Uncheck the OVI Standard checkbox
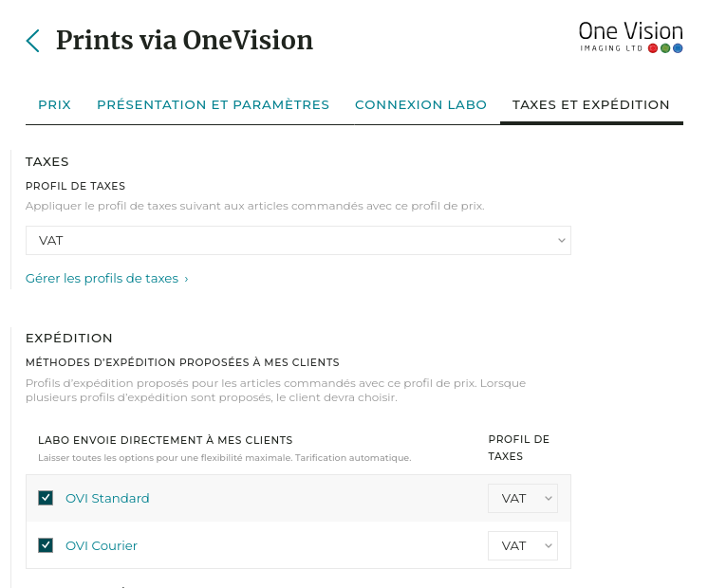This screenshot has width=708, height=588. [x=46, y=498]
